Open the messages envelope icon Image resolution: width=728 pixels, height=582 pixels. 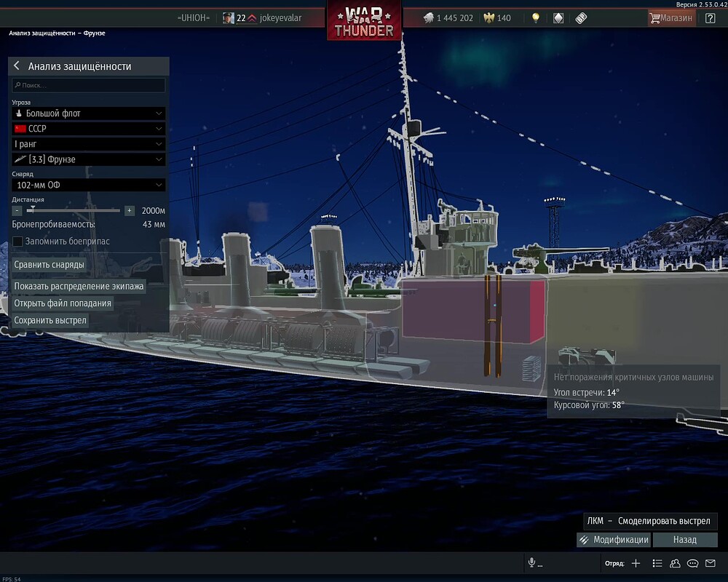710,563
